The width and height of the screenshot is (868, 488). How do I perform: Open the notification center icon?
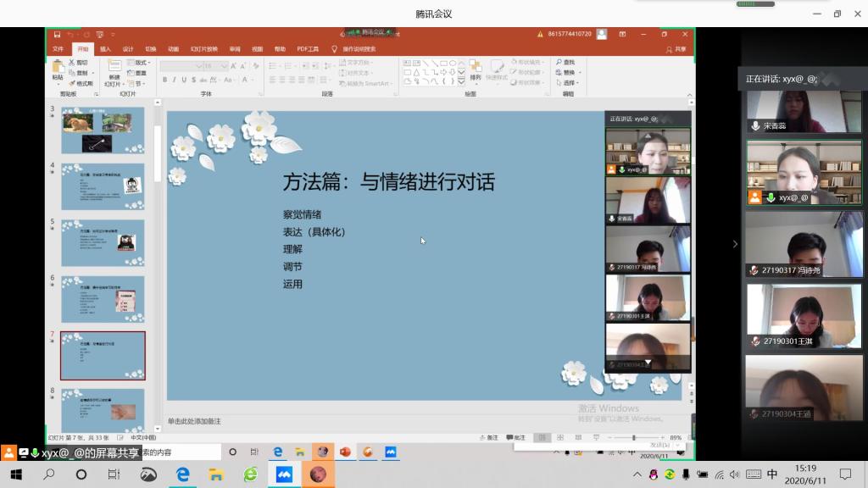[845, 474]
